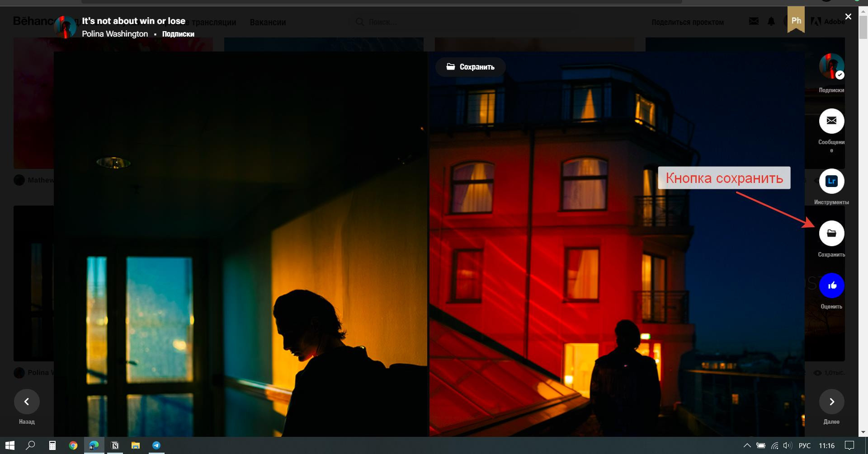Open the volume control in system tray
Viewport: 868px width, 454px height.
point(788,445)
